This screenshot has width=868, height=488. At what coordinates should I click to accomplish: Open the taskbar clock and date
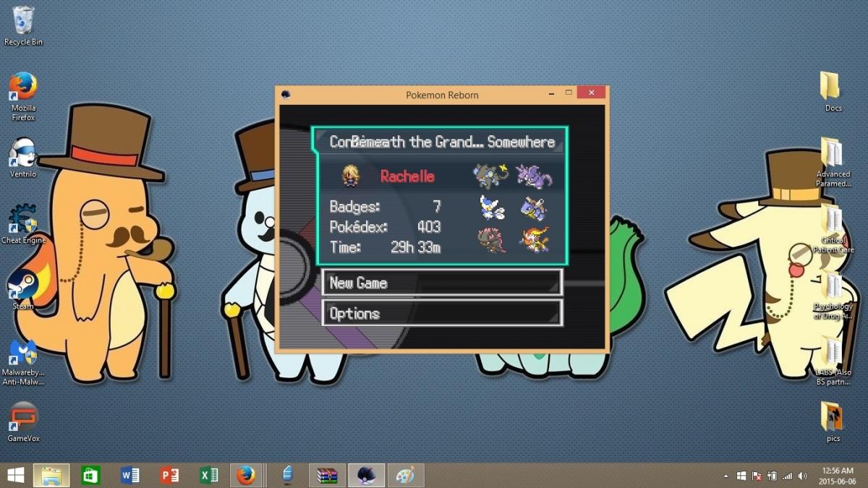839,475
